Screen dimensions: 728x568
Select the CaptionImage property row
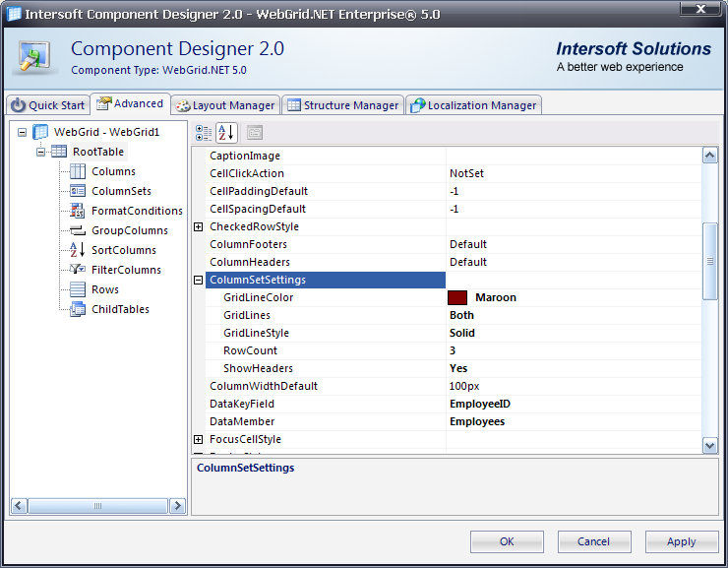point(454,157)
